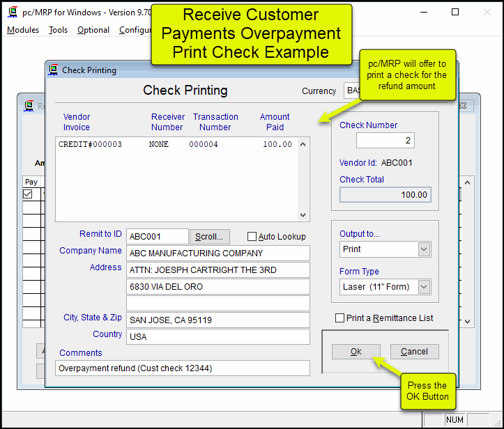Viewport: 504px width, 429px height.
Task: Open the Tools menu
Action: [x=58, y=30]
